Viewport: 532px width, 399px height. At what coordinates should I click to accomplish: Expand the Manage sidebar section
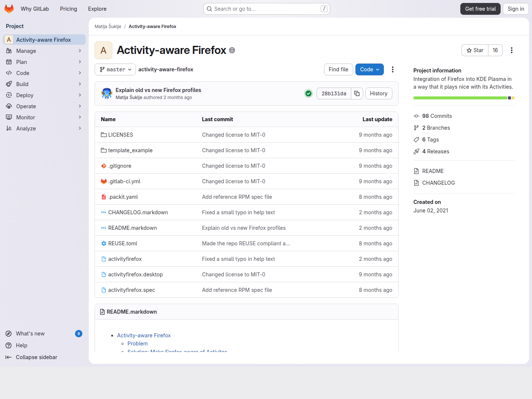[44, 51]
